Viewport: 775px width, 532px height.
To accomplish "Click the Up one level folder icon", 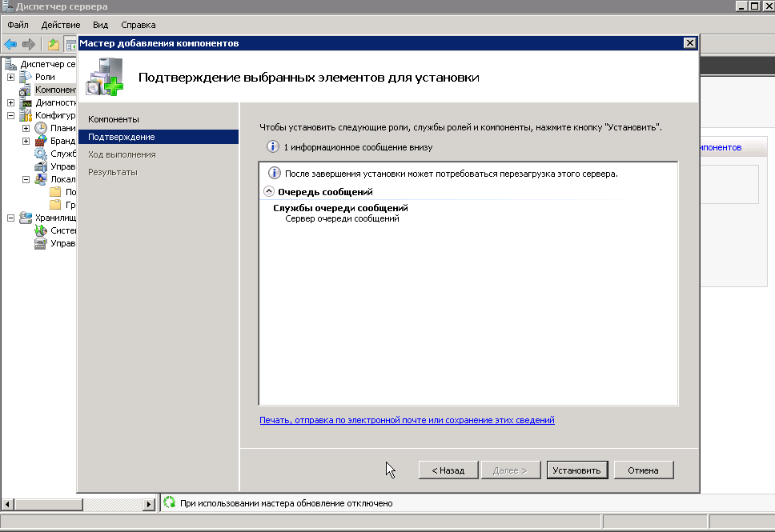I will 54,44.
